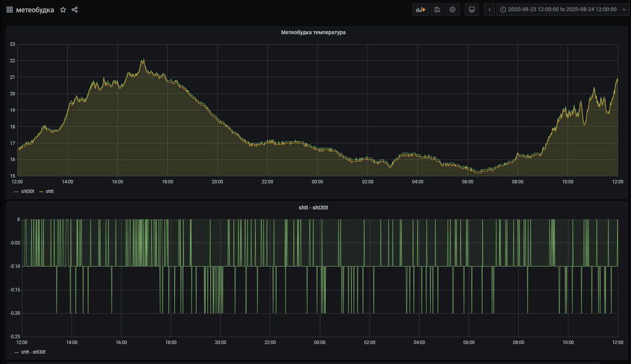This screenshot has height=364, width=631.
Task: Click the value 15 on temperature axis
Action: pos(13,176)
